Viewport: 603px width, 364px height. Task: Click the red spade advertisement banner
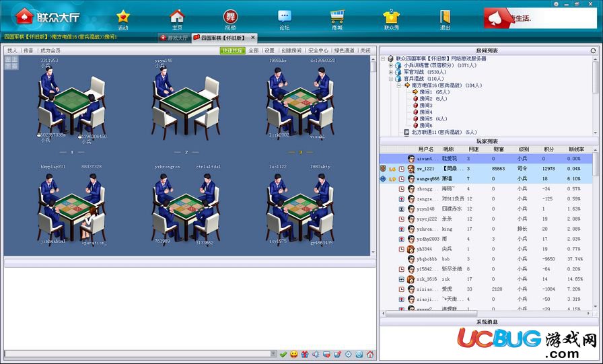540,18
